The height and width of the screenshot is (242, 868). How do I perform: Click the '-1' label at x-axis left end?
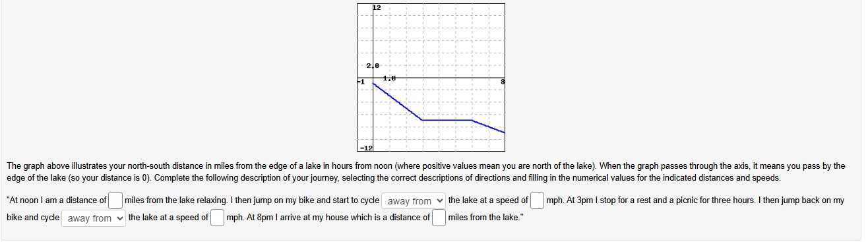pyautogui.click(x=360, y=82)
